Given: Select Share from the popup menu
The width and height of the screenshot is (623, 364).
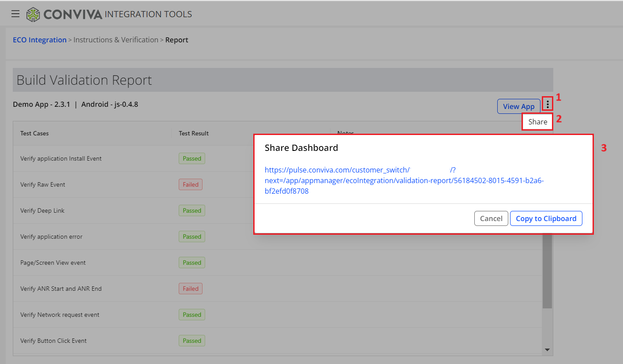Looking at the screenshot, I should tap(537, 122).
